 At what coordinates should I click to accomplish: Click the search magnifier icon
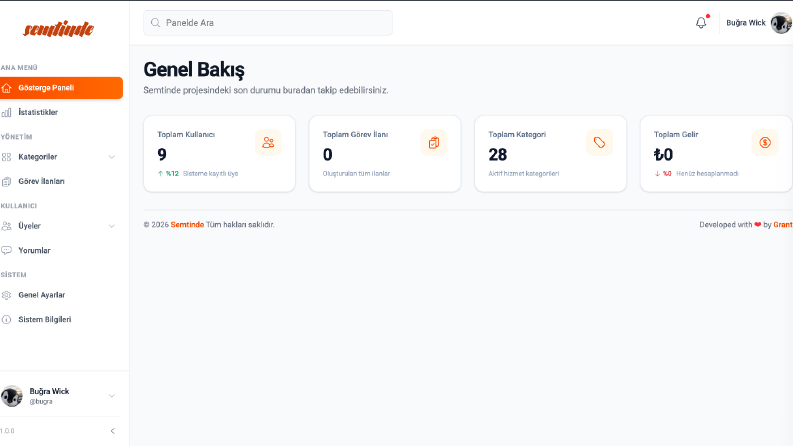point(156,23)
